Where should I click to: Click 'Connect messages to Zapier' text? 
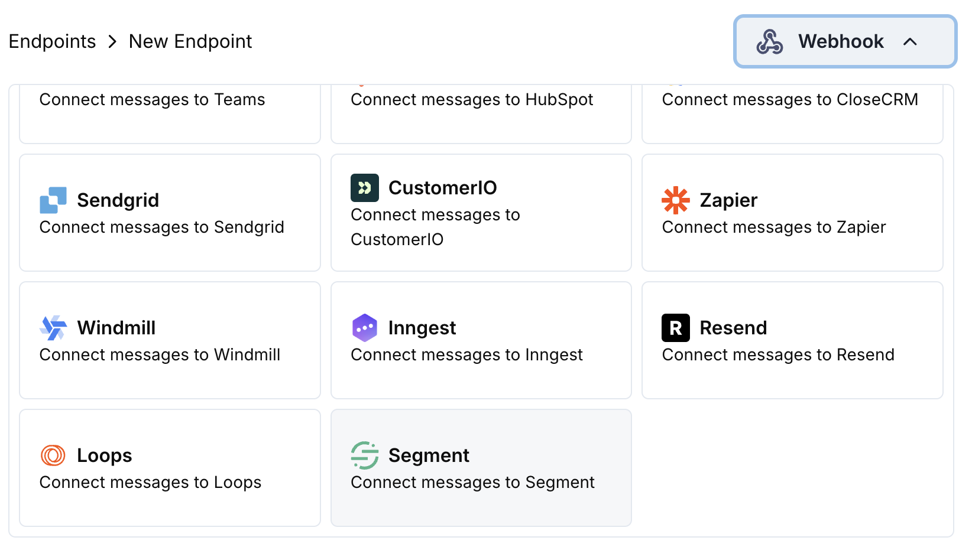pos(774,227)
